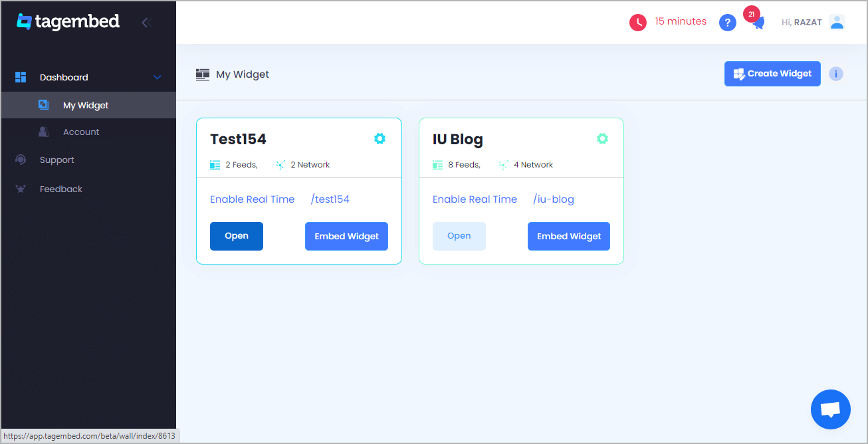Click the IU Blog widget title
The image size is (868, 444).
coord(458,140)
